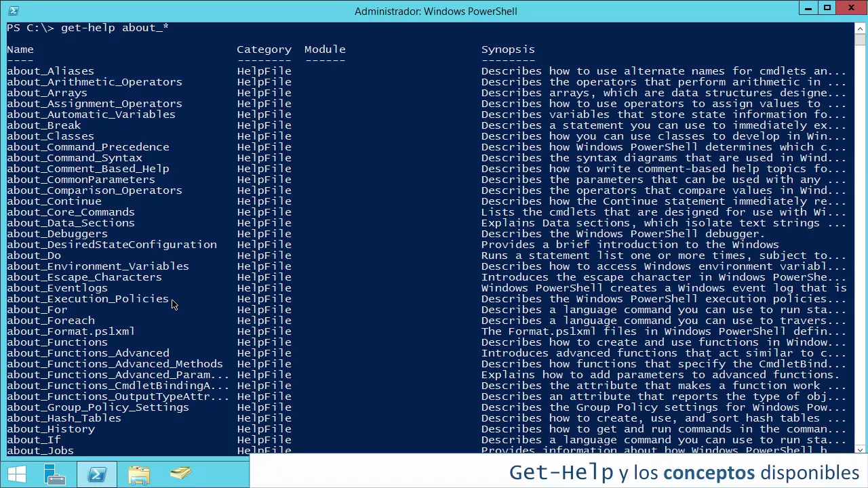Viewport: 868px width, 488px height.
Task: Select the about_Execution_Policies entry
Action: tap(87, 299)
